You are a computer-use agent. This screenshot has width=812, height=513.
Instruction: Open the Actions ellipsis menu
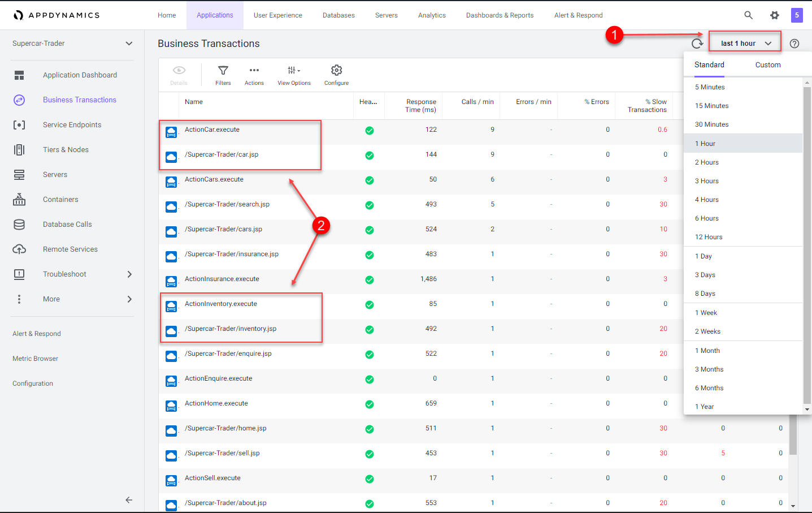(x=254, y=70)
